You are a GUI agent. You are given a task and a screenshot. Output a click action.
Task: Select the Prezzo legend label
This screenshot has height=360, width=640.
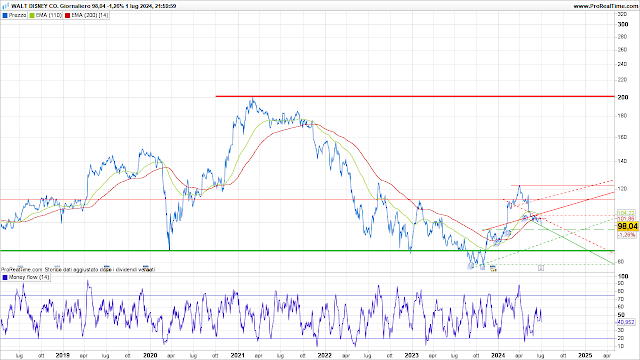18,15
